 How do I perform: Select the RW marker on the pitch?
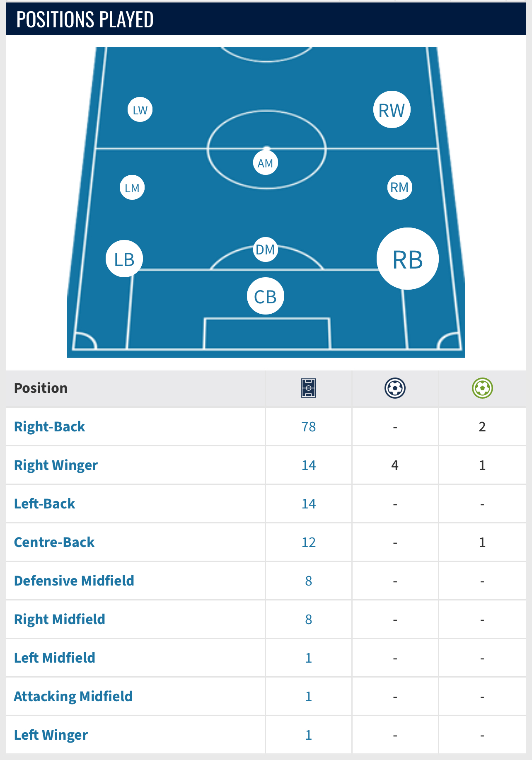point(392,110)
